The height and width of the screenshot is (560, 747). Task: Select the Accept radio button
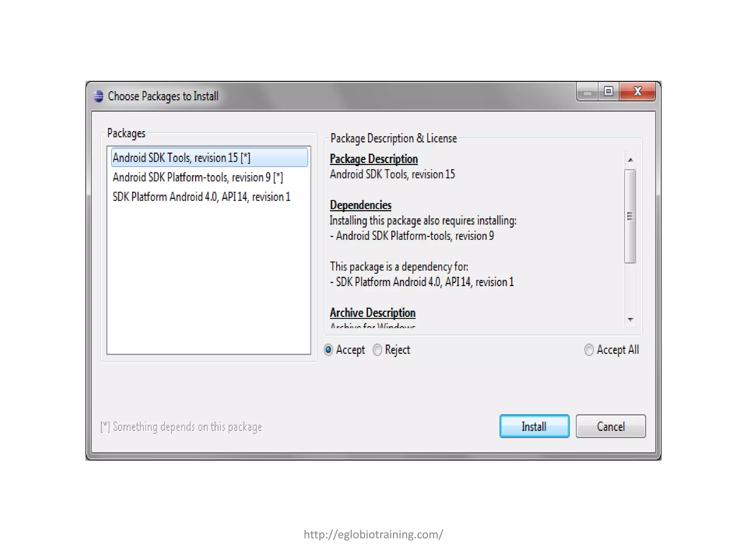[x=328, y=350]
